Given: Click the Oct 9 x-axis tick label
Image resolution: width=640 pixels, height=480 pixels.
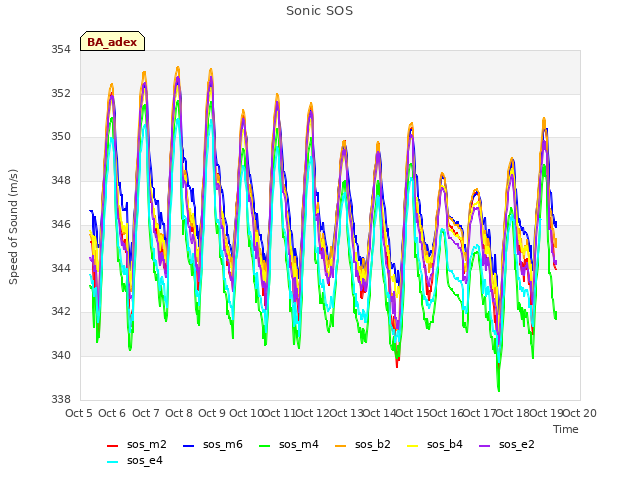Looking at the screenshot, I should 212,413.
